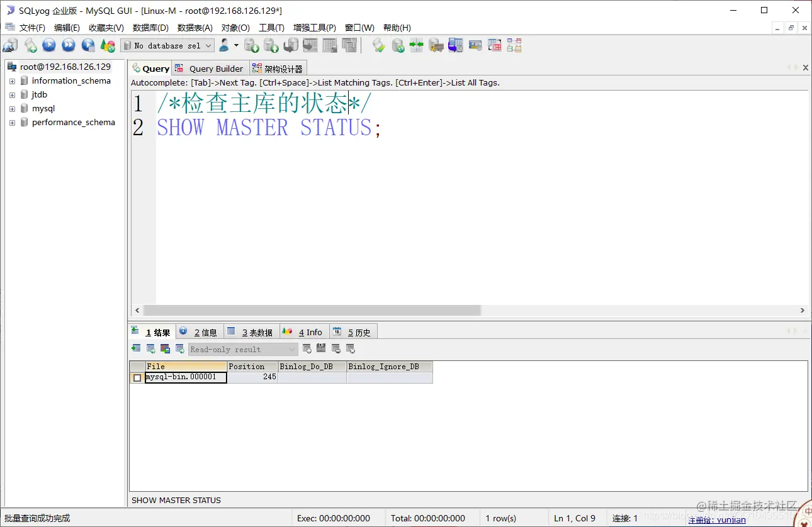Screen dimensions: 812x527
Task: Click inside the SHOW MASTER STATUS query line
Action: (x=269, y=128)
